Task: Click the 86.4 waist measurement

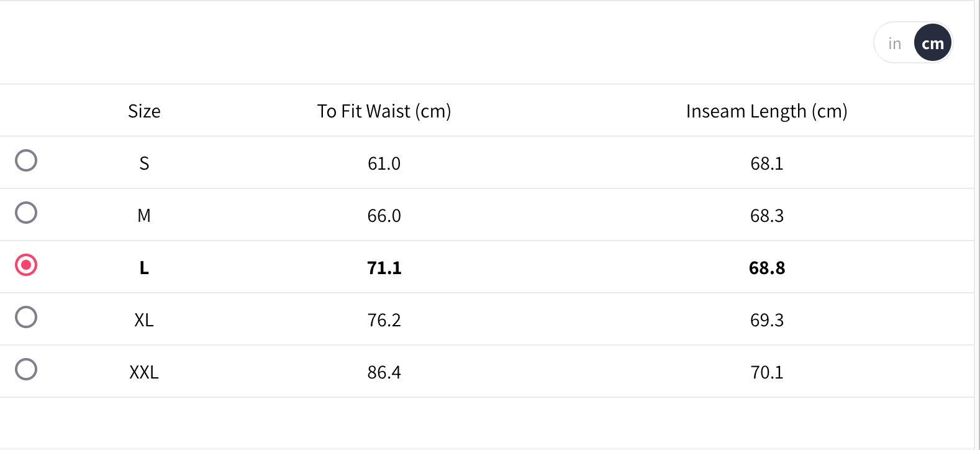Action: click(x=384, y=372)
